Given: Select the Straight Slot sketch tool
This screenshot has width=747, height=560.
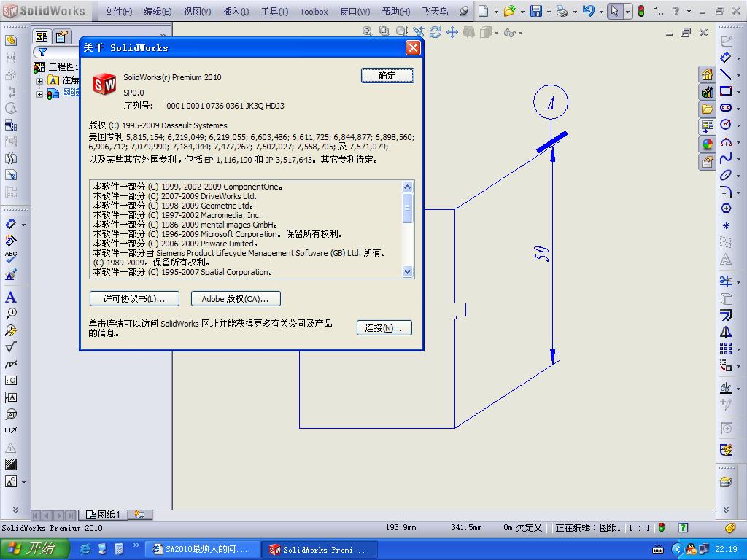Looking at the screenshot, I should pyautogui.click(x=726, y=108).
